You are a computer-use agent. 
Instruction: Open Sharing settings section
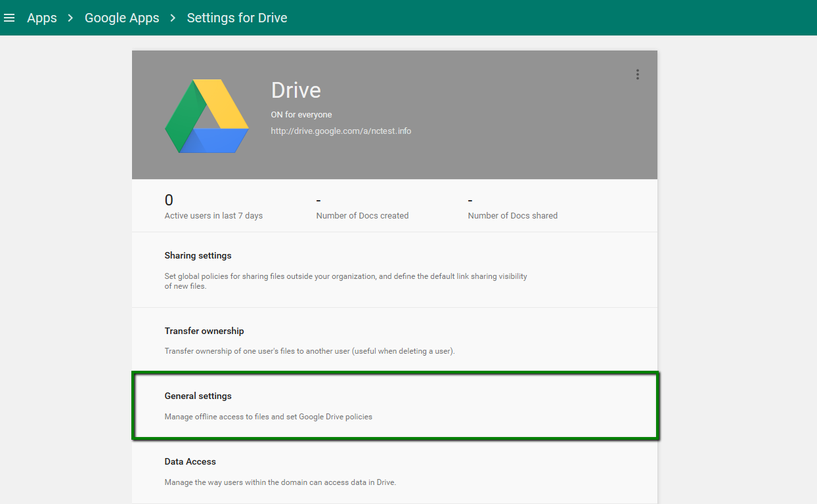(x=395, y=270)
